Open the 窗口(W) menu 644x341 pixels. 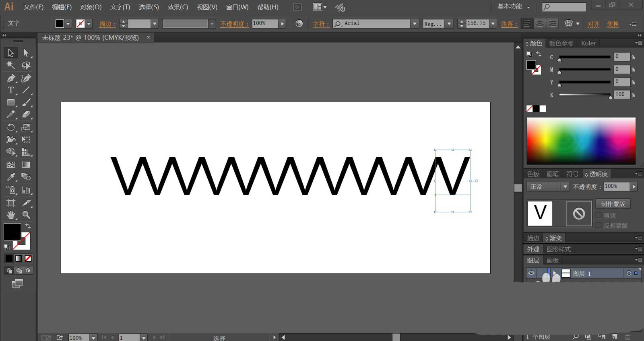tap(237, 7)
